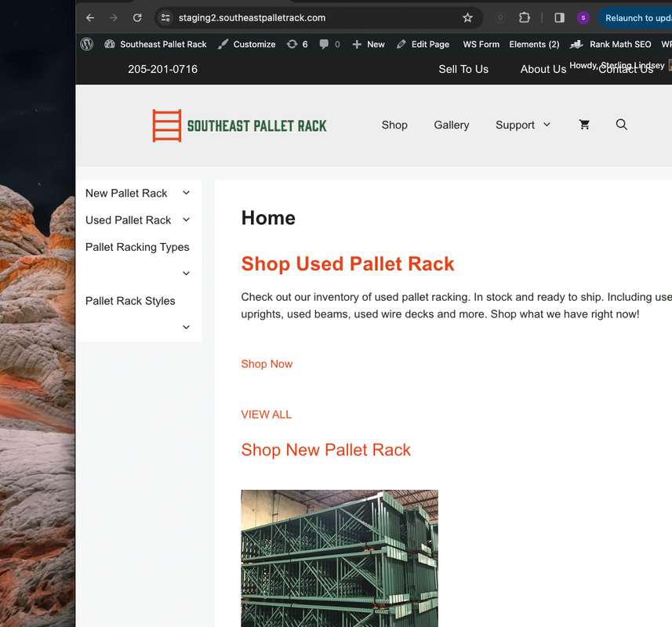The image size is (672, 627).
Task: Open the Sell To Us link
Action: [463, 69]
